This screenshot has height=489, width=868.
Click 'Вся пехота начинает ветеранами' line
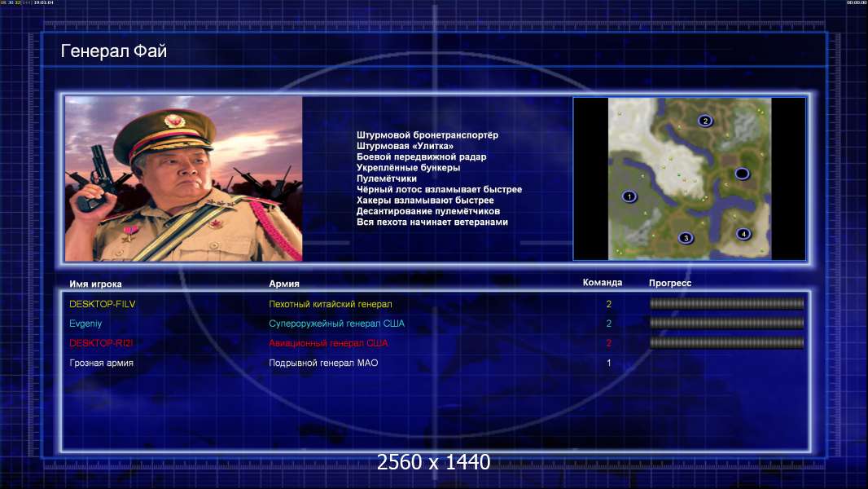coord(432,222)
